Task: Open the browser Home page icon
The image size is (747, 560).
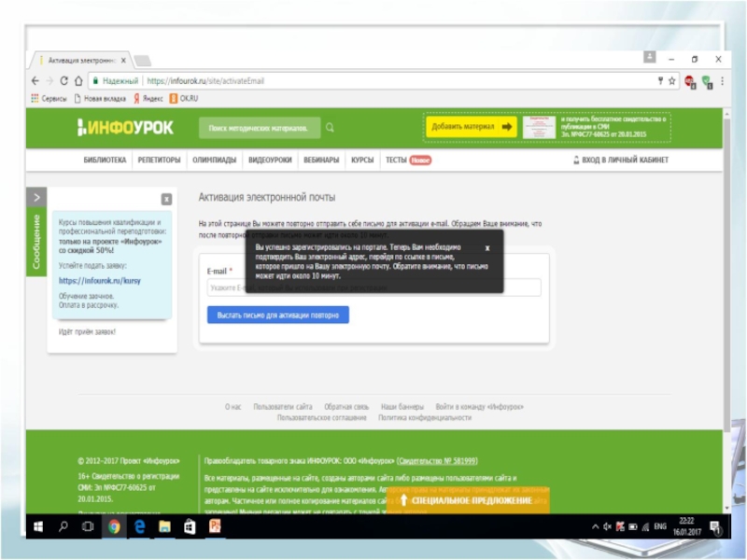Action: click(78, 81)
